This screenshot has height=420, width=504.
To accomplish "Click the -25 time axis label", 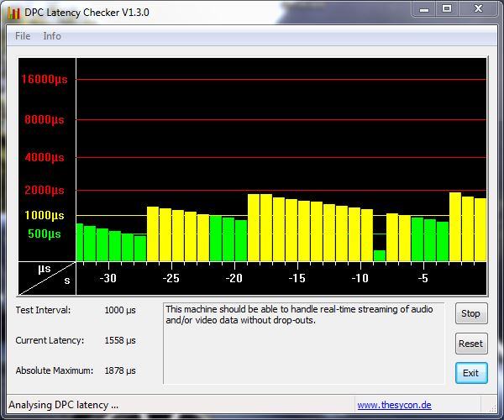I will pos(171,278).
